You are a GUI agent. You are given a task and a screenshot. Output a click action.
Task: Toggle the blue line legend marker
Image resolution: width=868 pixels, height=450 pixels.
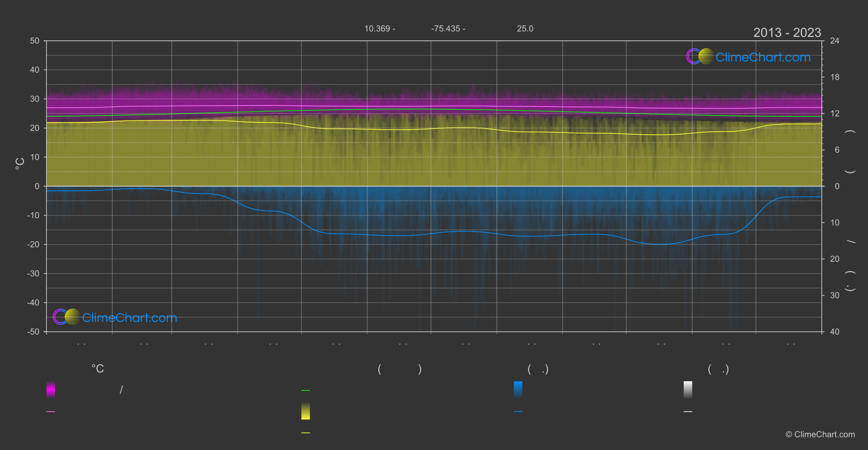click(x=518, y=412)
